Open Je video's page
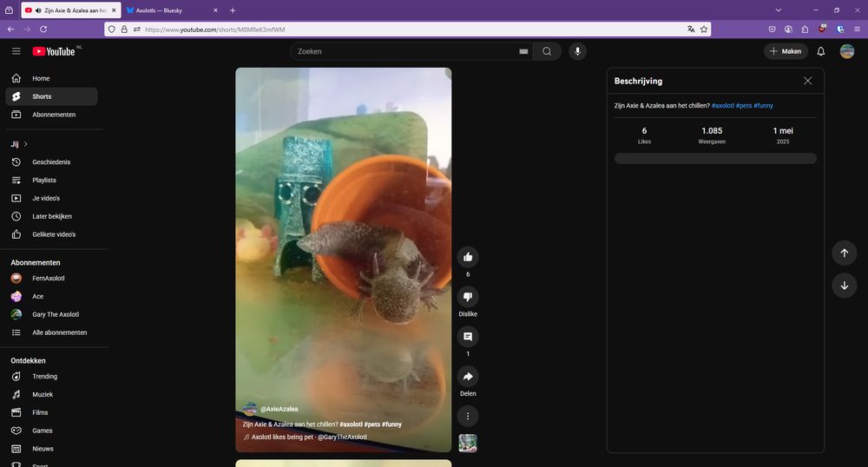The image size is (868, 467). click(51, 198)
